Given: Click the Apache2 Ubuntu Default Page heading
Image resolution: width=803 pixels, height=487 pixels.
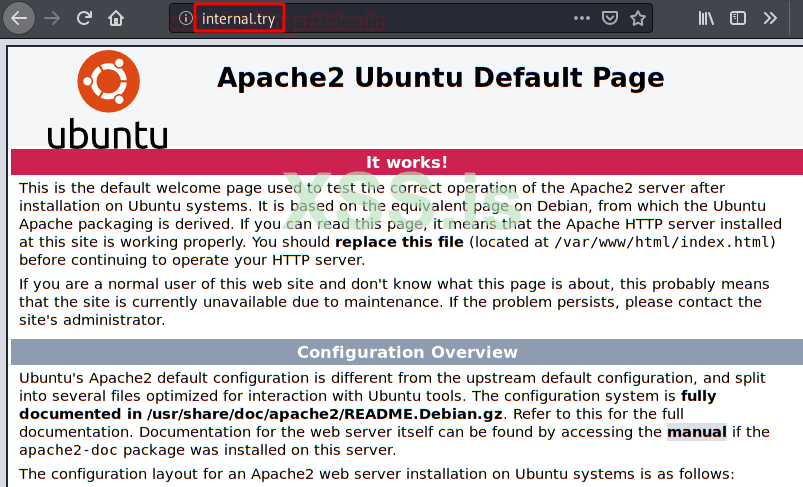Looking at the screenshot, I should 440,78.
